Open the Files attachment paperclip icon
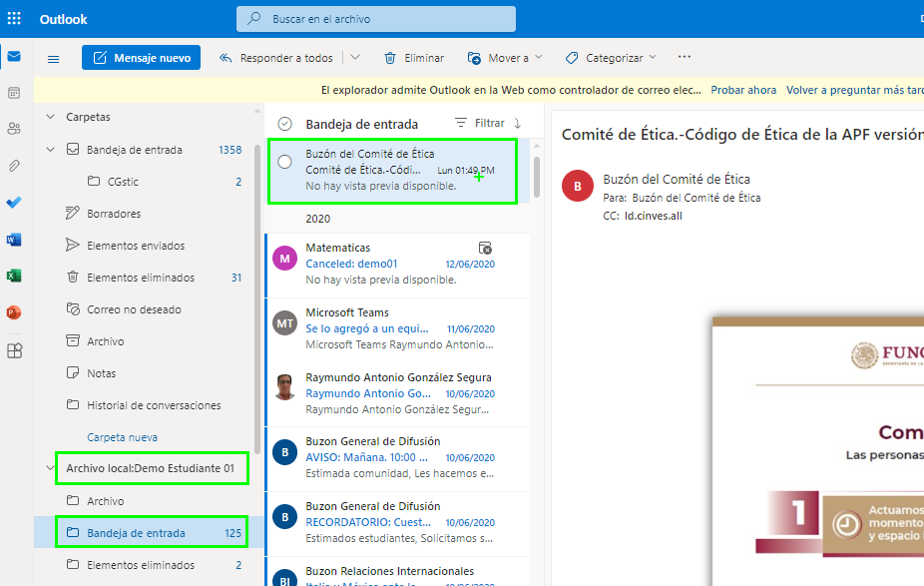Viewport: 924px width, 586px height. pyautogui.click(x=14, y=166)
